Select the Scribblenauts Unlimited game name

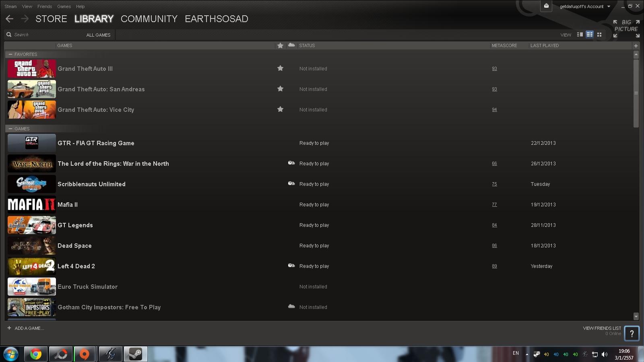pos(91,184)
